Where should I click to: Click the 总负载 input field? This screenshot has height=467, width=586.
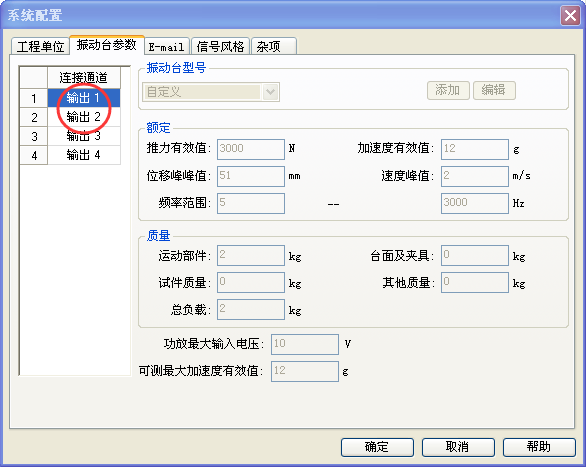click(x=251, y=309)
